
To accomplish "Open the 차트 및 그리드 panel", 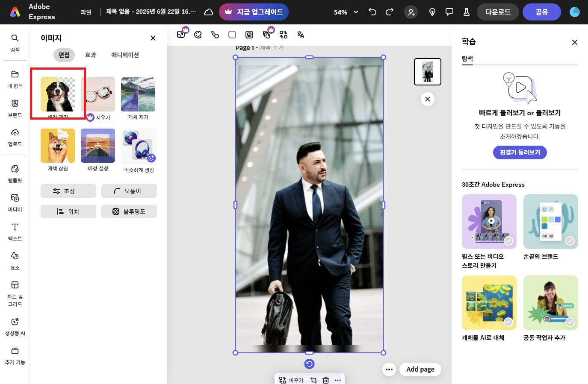I will pyautogui.click(x=15, y=294).
